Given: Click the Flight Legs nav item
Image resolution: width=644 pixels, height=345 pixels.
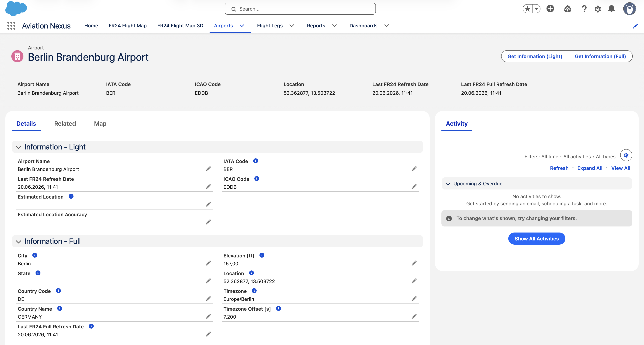Looking at the screenshot, I should coord(270,26).
